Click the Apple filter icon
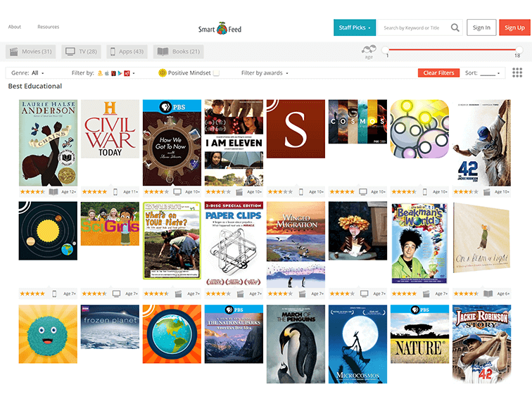The width and height of the screenshot is (532, 399). 107,73
